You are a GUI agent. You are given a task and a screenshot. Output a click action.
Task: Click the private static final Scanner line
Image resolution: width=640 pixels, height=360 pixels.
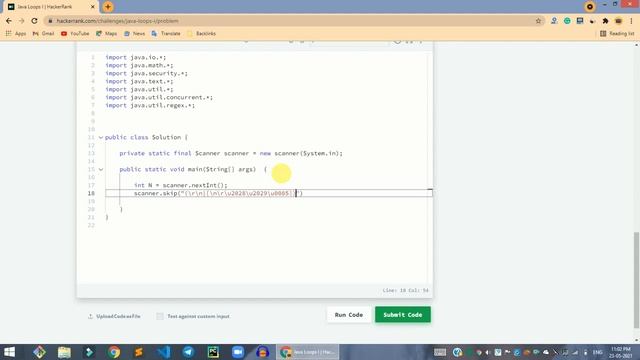coord(231,153)
